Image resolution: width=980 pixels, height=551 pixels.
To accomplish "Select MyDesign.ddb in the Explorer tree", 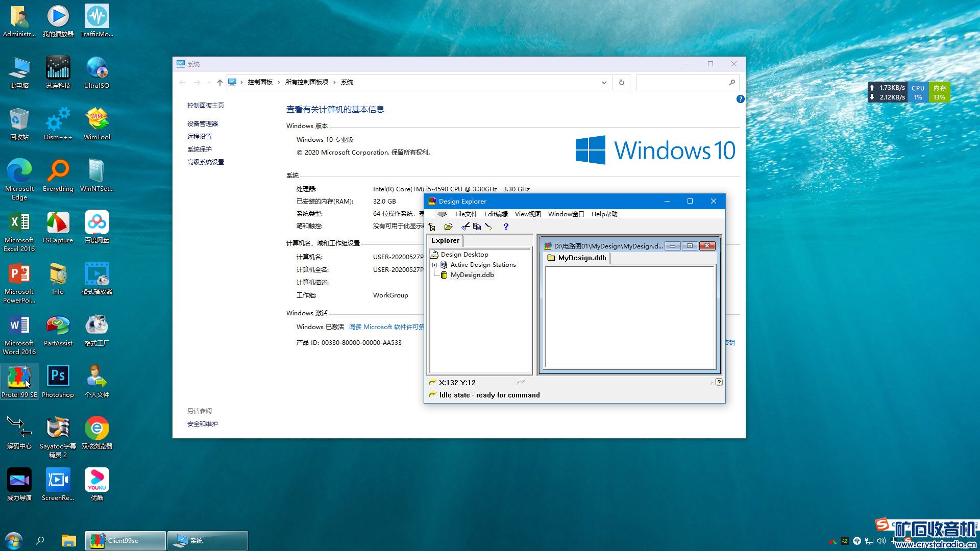I will [x=472, y=275].
